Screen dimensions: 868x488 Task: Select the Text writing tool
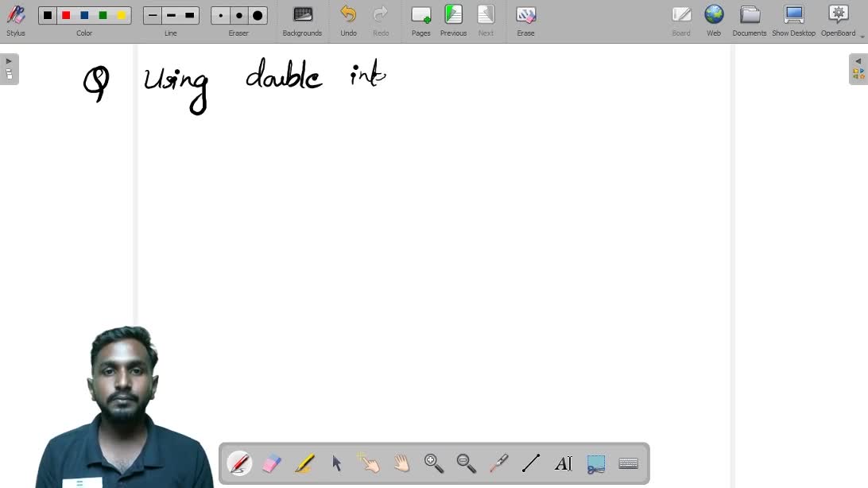click(x=563, y=463)
